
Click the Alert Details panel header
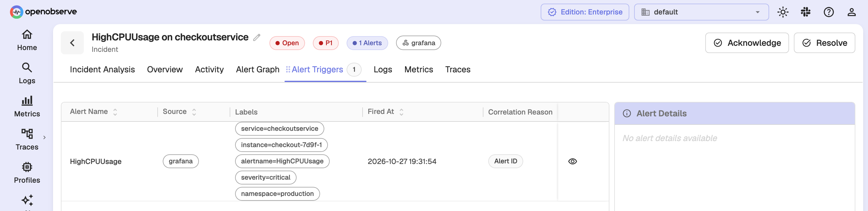point(734,113)
